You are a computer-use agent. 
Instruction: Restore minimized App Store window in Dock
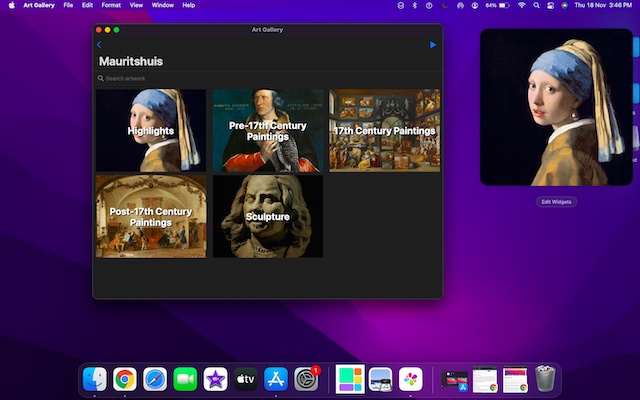[455, 380]
